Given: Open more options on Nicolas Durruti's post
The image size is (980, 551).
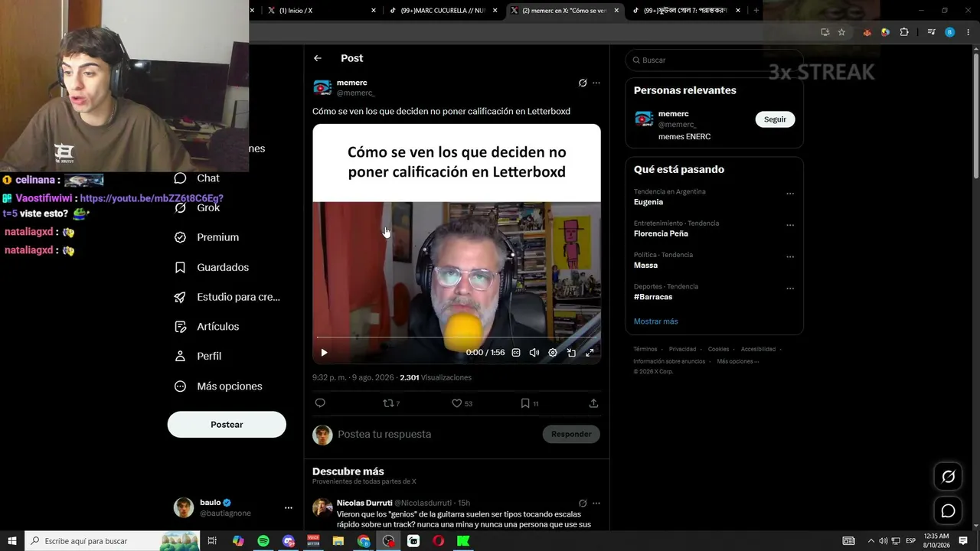Looking at the screenshot, I should coord(596,504).
